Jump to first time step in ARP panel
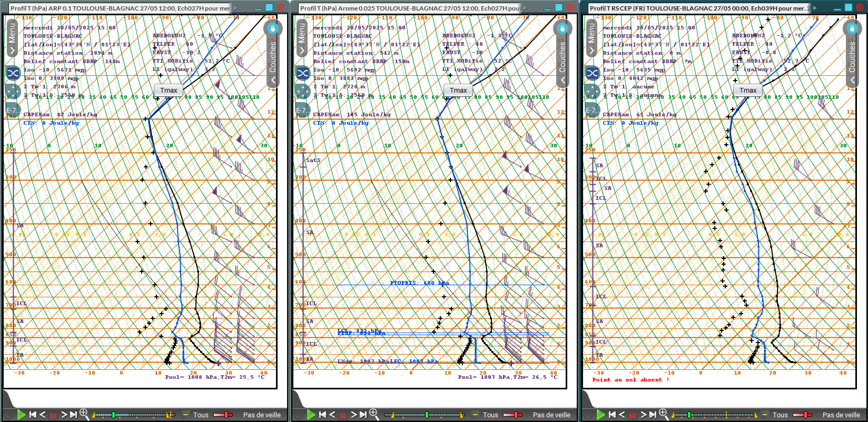Viewport: 868px width, 422px height. click(x=33, y=415)
